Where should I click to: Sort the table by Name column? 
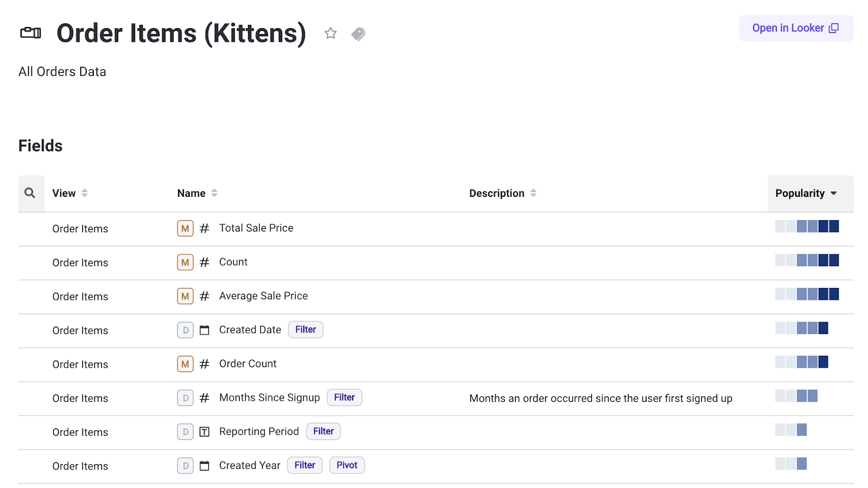click(197, 193)
